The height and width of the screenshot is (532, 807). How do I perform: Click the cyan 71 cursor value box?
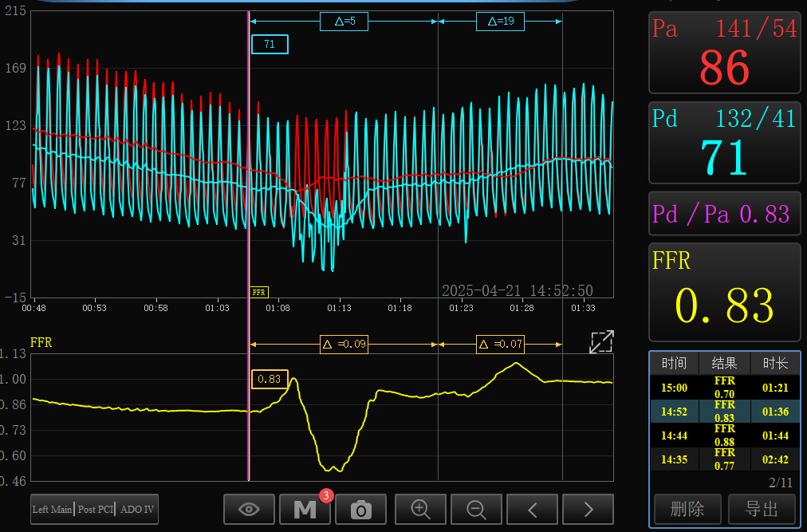(270, 45)
